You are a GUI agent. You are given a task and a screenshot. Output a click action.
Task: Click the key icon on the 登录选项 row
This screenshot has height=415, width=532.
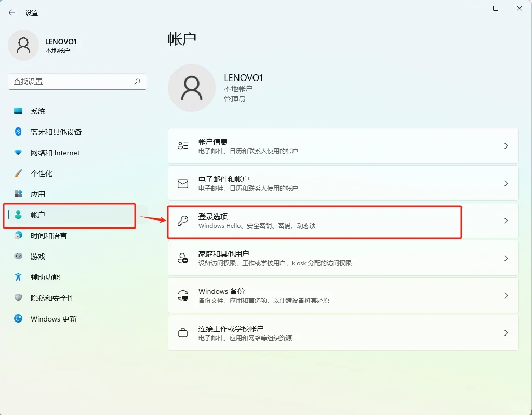pos(182,221)
